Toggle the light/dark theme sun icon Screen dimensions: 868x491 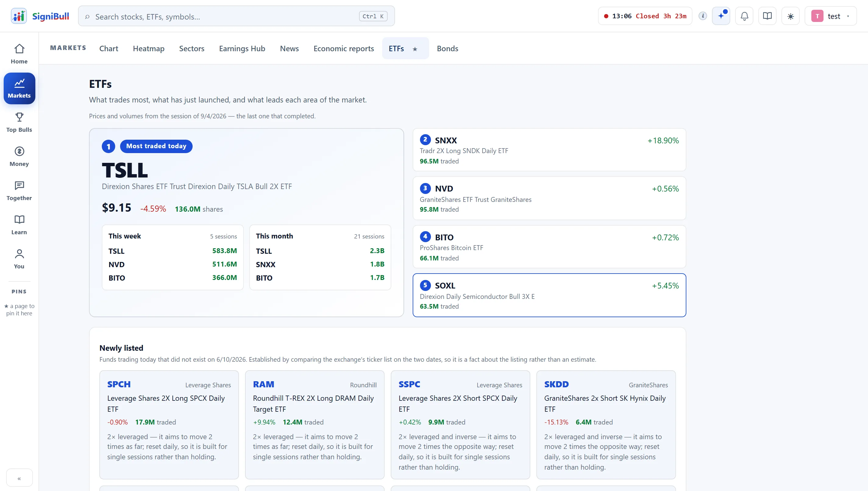pos(791,16)
